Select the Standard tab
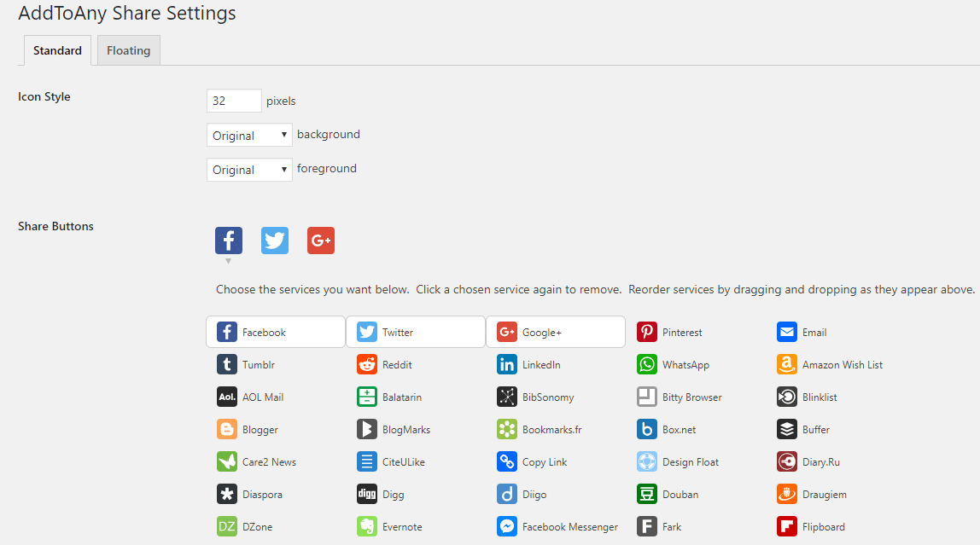Viewport: 980px width, 545px height. pyautogui.click(x=56, y=50)
